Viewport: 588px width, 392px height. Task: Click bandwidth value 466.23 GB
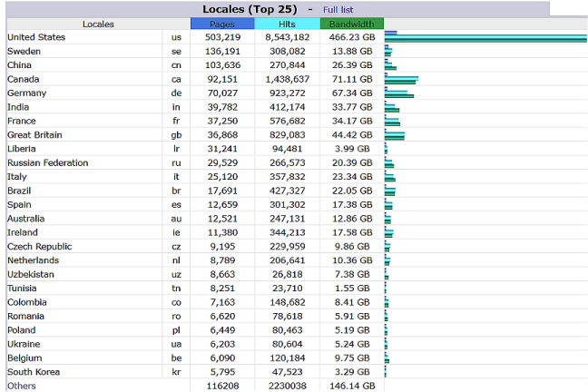tap(352, 37)
